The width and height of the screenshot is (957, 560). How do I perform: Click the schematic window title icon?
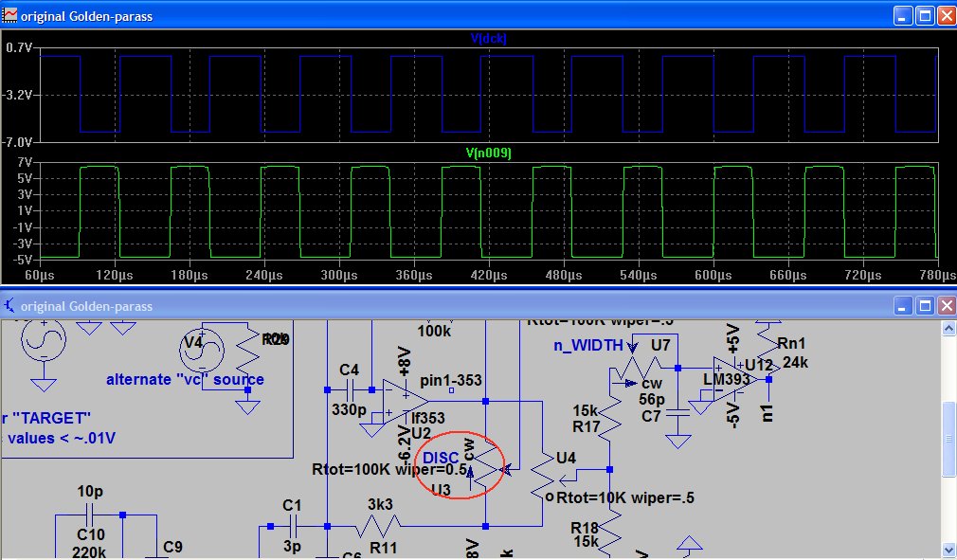(9, 305)
